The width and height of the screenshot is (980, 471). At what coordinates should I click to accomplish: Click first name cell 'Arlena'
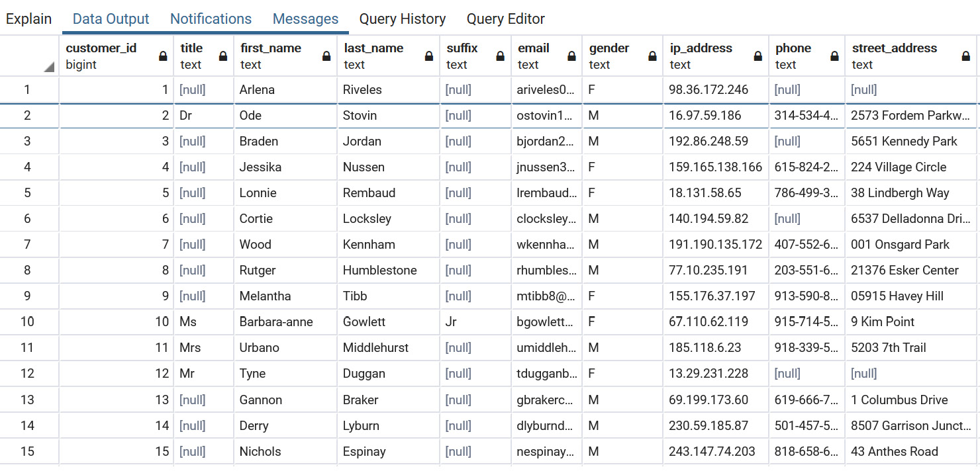[x=286, y=89]
